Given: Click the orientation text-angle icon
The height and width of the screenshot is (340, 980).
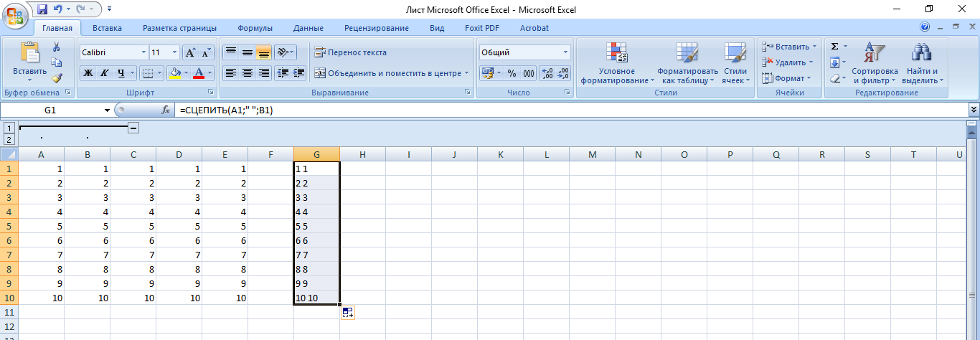Looking at the screenshot, I should [x=283, y=52].
